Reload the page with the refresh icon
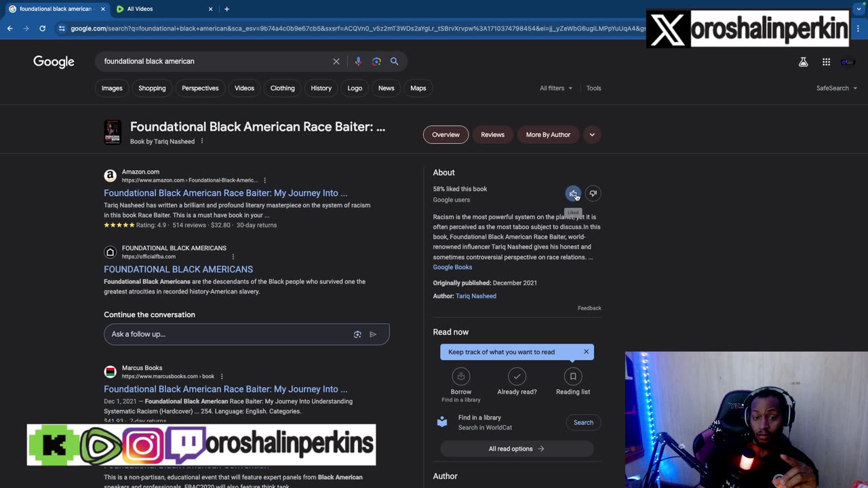Viewport: 868px width, 488px height. [x=42, y=28]
